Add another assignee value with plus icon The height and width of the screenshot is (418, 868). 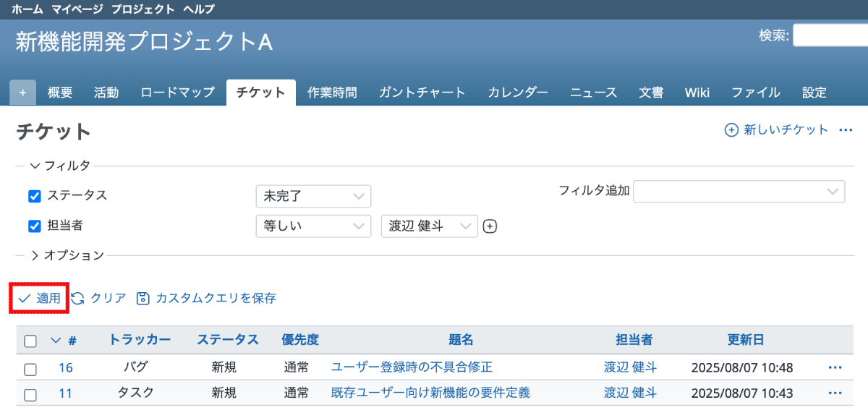(490, 226)
